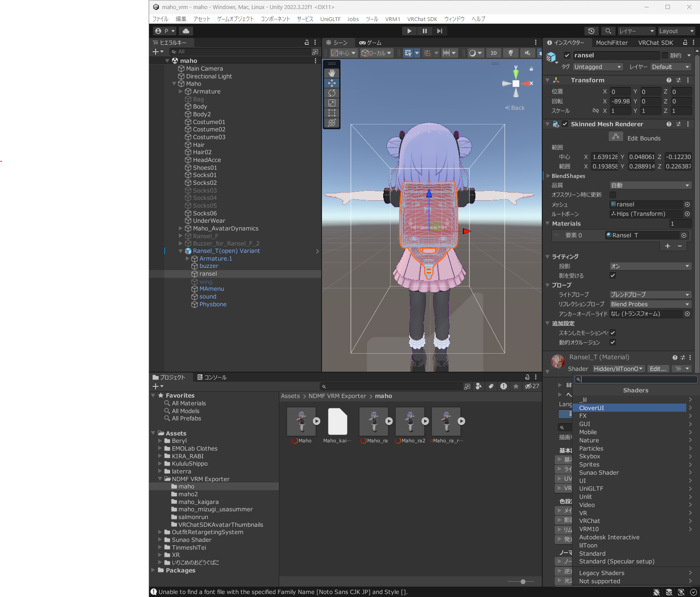
Task: Select the Move tool in scene toolbar
Action: coord(331,83)
